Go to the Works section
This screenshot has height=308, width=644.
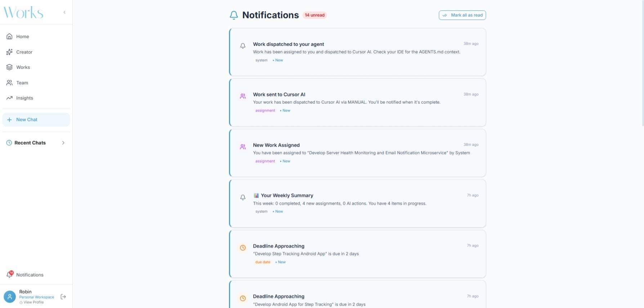pyautogui.click(x=36, y=67)
